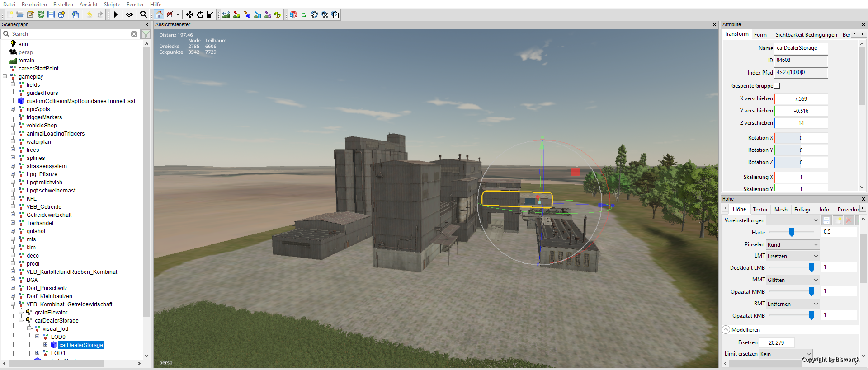Screen dimensions: 868x370
Task: Click the new scene toolbar icon
Action: (10, 14)
